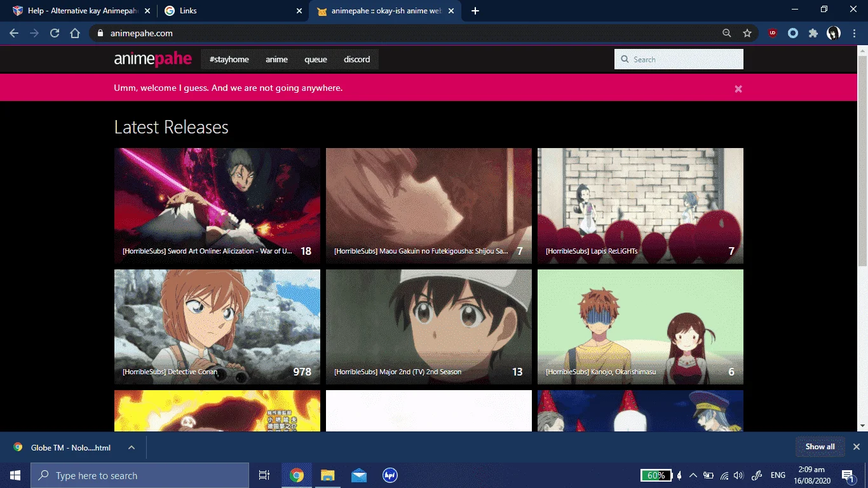Open the anime menu item
This screenshot has width=868, height=488.
tap(276, 59)
